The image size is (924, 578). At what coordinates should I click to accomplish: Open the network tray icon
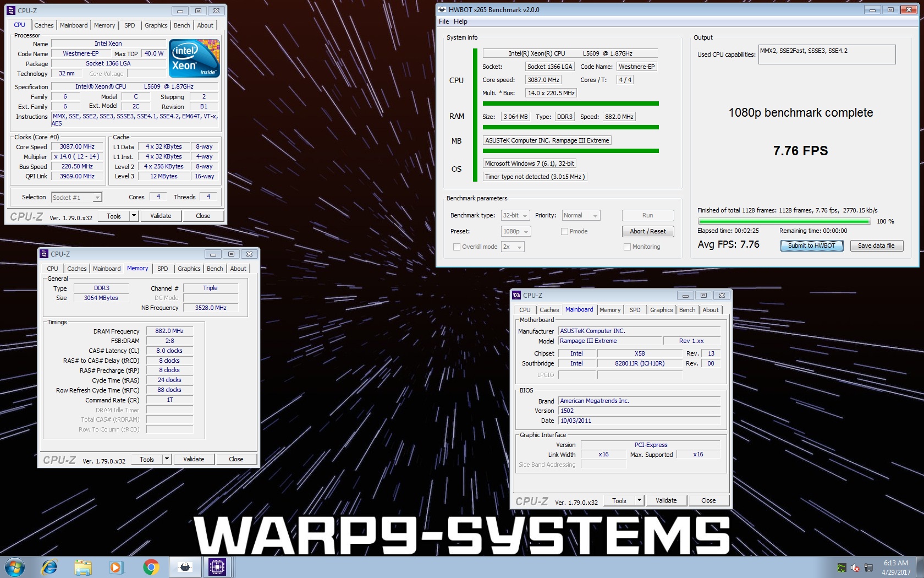tap(868, 568)
